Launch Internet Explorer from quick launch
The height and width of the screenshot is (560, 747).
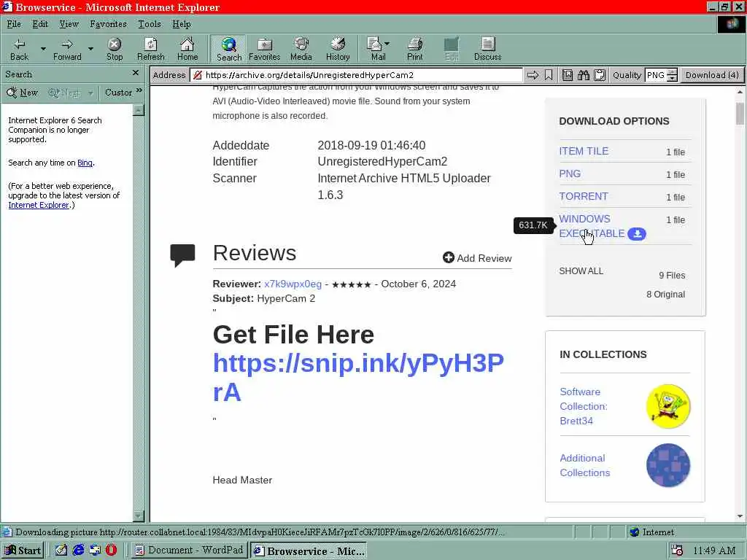point(78,550)
